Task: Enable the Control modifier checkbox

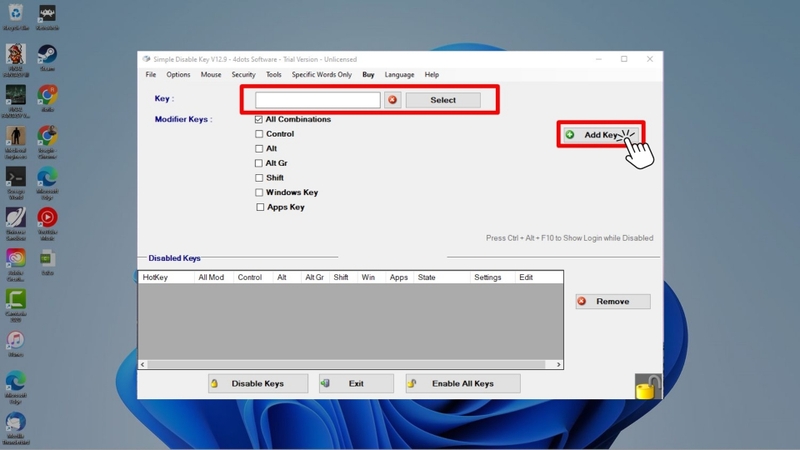Action: [259, 134]
